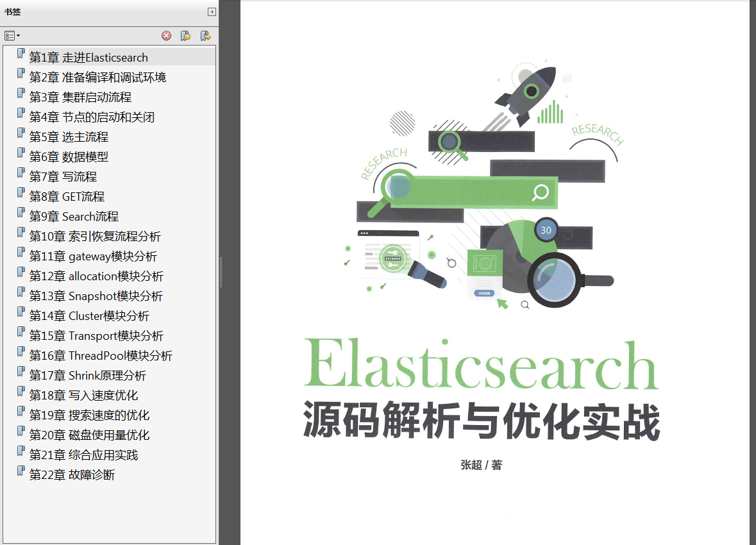The height and width of the screenshot is (545, 756).
Task: Click the 源码解析与优化实战 subtitle on the cover
Action: coord(481,421)
